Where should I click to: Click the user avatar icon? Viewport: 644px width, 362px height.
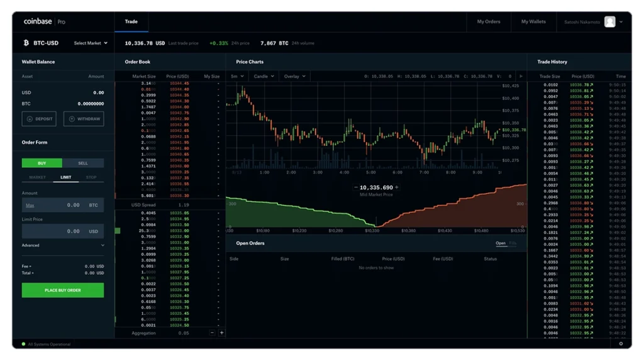[609, 22]
